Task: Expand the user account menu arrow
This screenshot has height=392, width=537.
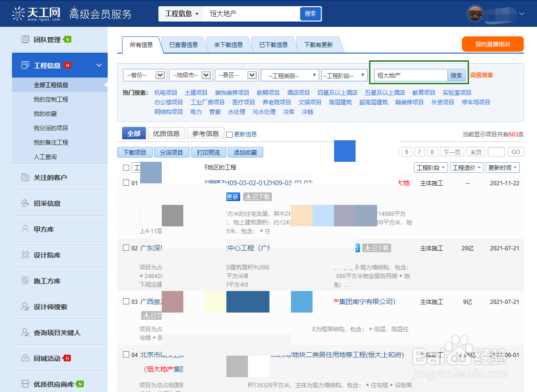Action: (x=522, y=14)
